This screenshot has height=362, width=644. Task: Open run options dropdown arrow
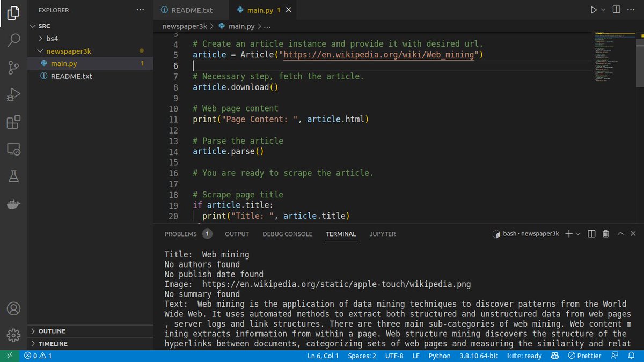click(603, 10)
